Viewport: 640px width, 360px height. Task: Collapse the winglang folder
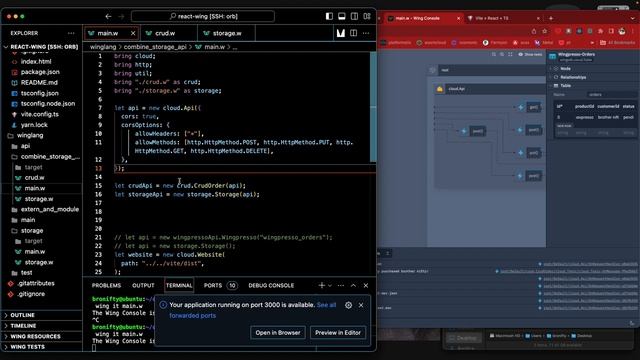click(x=30, y=135)
